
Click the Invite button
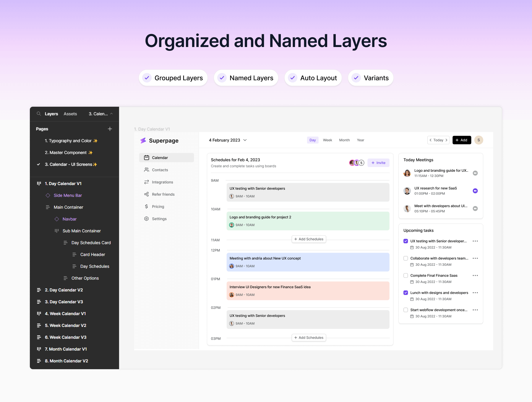(x=378, y=163)
